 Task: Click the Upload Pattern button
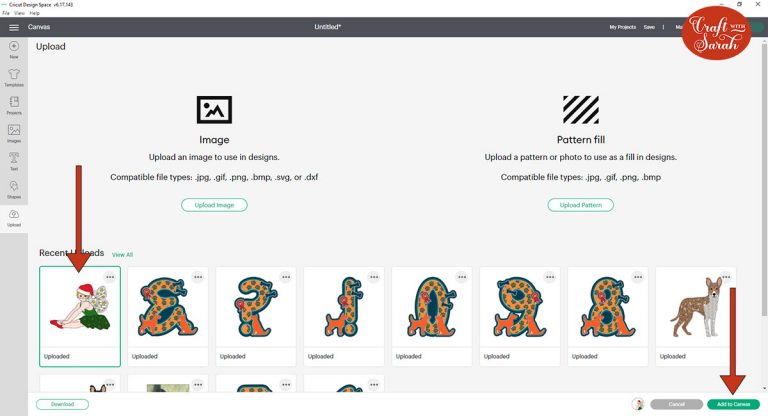[580, 205]
